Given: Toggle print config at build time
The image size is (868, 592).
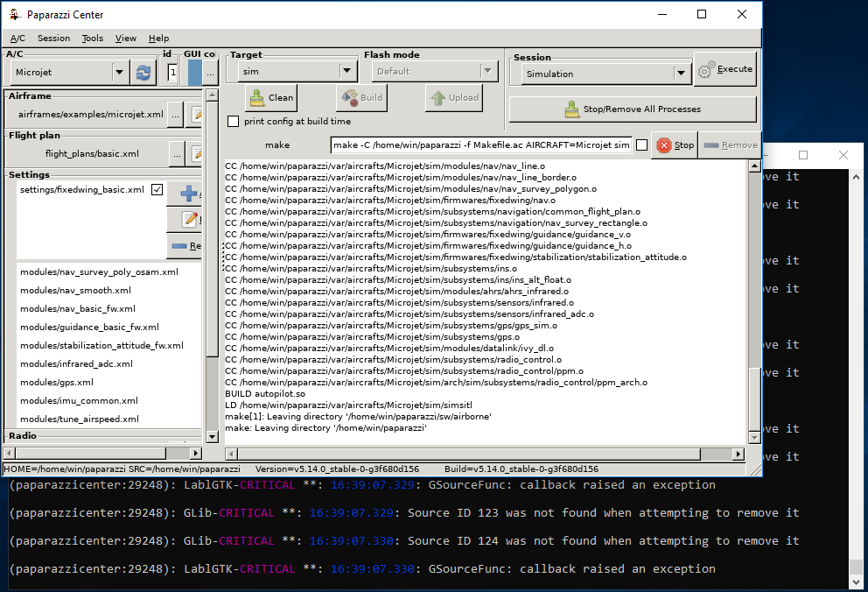Looking at the screenshot, I should point(233,121).
